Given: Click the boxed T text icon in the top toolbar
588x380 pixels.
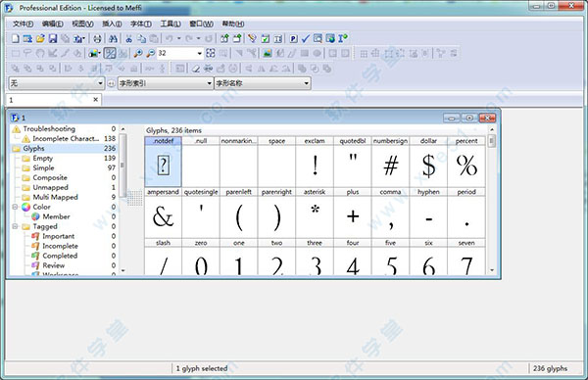Looking at the screenshot, I should [278, 38].
